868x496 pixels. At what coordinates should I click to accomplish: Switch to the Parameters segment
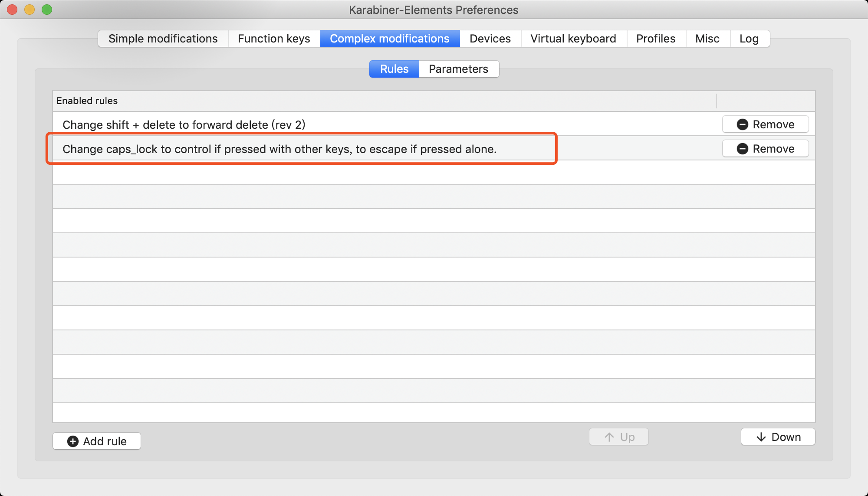coord(458,69)
